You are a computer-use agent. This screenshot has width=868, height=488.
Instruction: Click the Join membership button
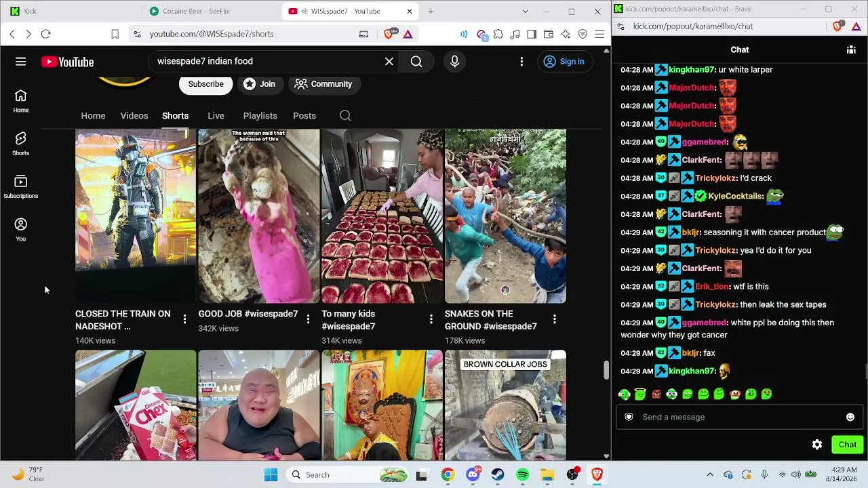(x=260, y=84)
